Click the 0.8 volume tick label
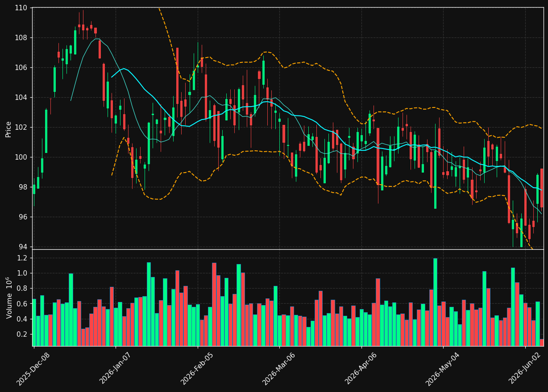 [22, 289]
